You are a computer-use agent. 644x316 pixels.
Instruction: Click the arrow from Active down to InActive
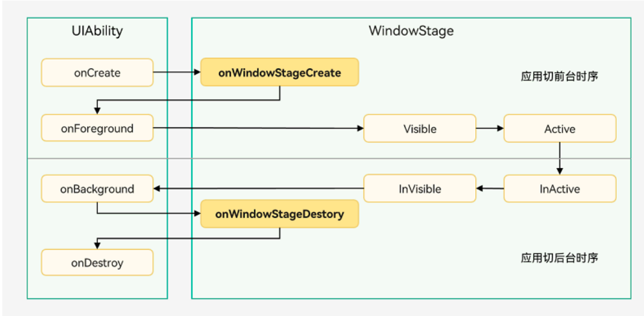click(x=560, y=158)
